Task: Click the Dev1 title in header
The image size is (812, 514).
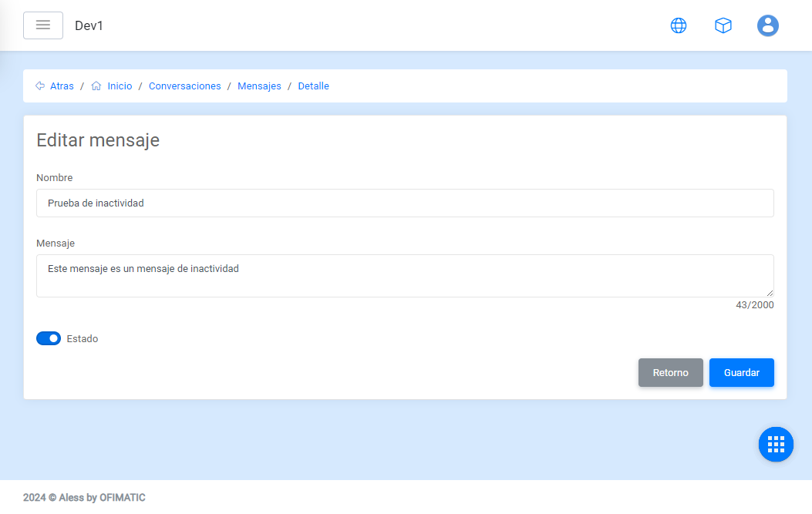Action: pyautogui.click(x=89, y=25)
